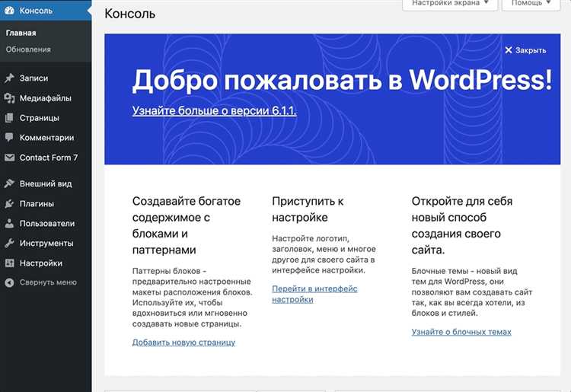571x392 pixels.
Task: Click paragraph starting Блочные темы
Action: 472,292
